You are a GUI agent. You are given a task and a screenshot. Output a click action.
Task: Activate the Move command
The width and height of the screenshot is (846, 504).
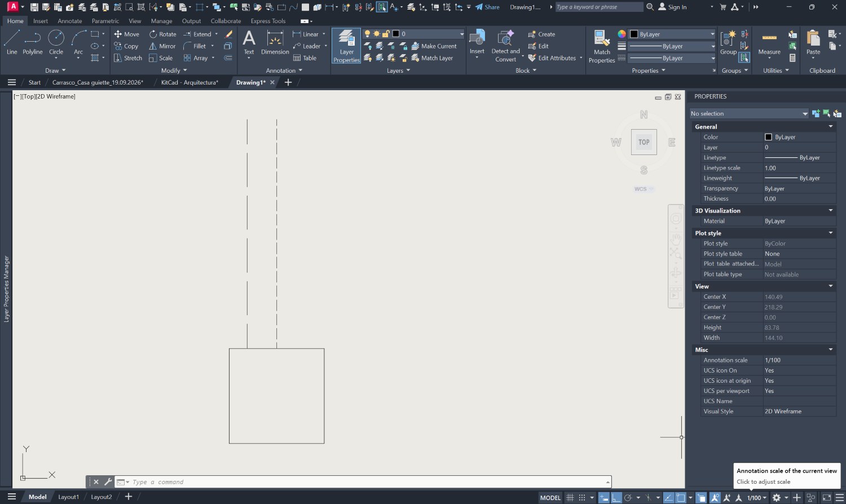click(x=126, y=34)
